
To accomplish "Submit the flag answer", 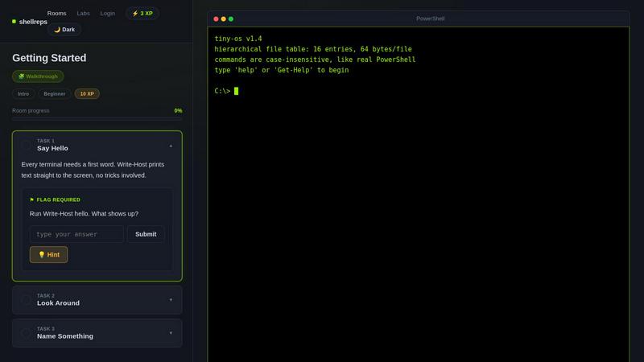I will click(x=146, y=234).
